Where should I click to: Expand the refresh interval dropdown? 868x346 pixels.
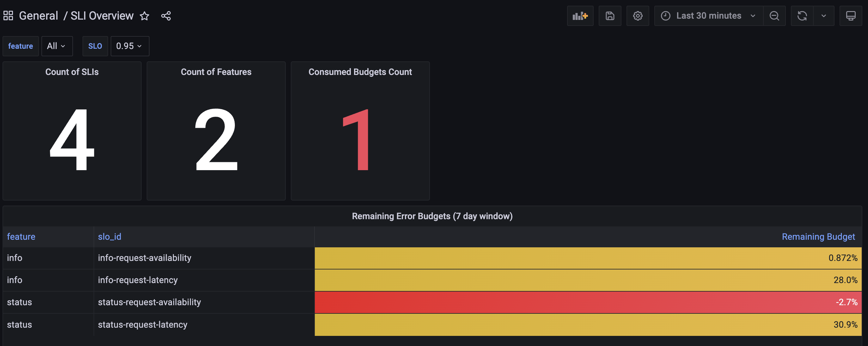click(823, 16)
